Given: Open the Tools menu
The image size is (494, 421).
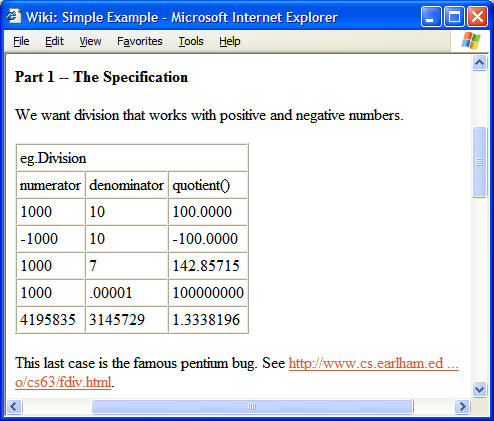Looking at the screenshot, I should click(x=191, y=41).
